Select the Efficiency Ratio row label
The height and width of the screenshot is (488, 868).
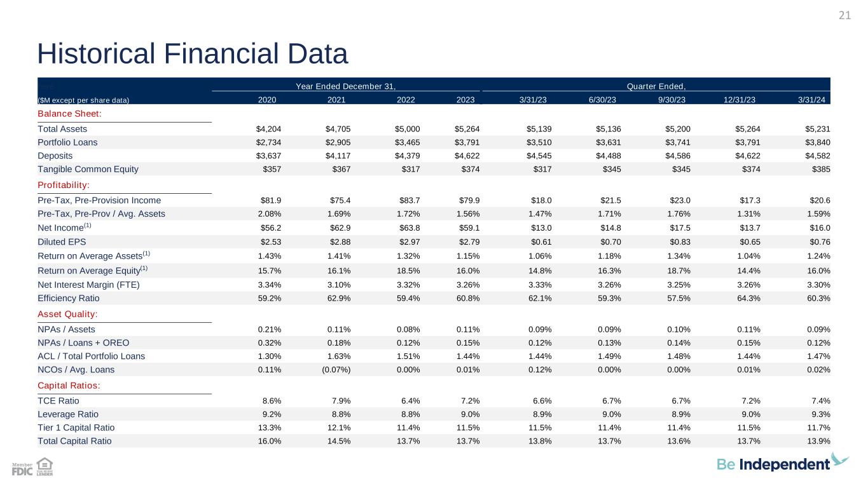tap(69, 297)
